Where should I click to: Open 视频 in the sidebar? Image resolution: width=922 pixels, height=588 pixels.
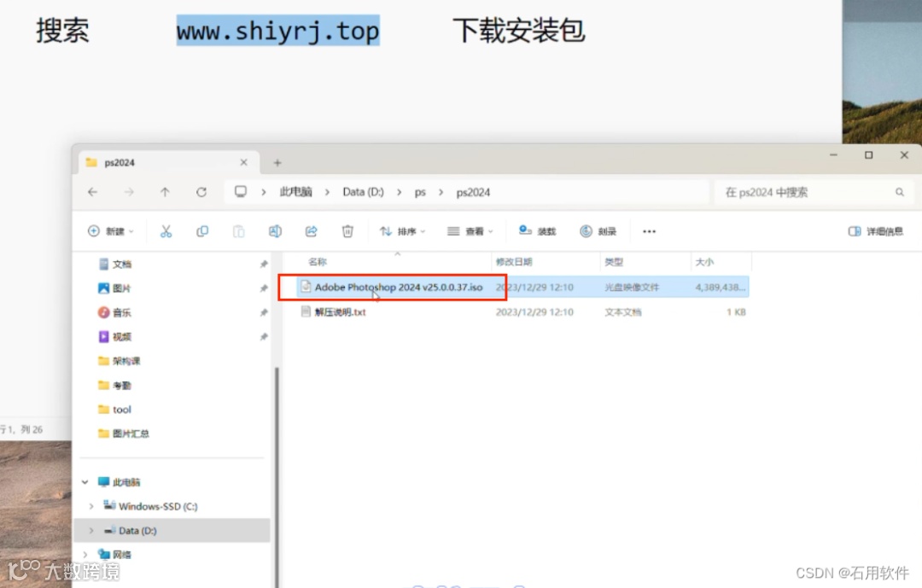[x=122, y=336]
